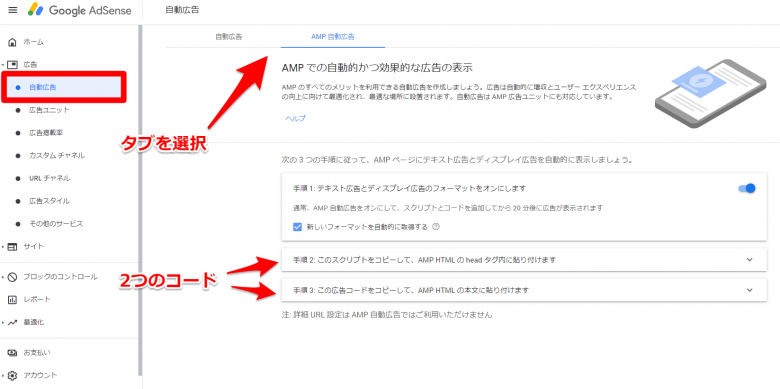780x389 pixels.
Task: Click 手順 2 head tag script row text
Action: pyautogui.click(x=424, y=260)
